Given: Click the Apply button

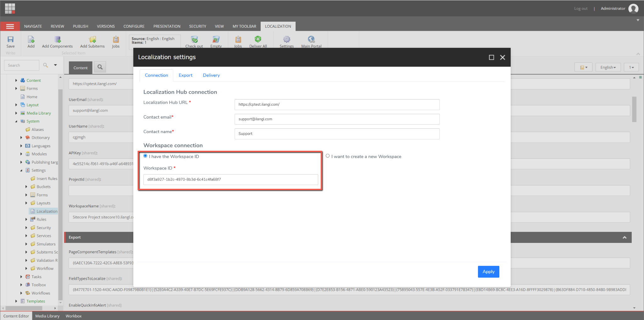Looking at the screenshot, I should click(x=488, y=272).
